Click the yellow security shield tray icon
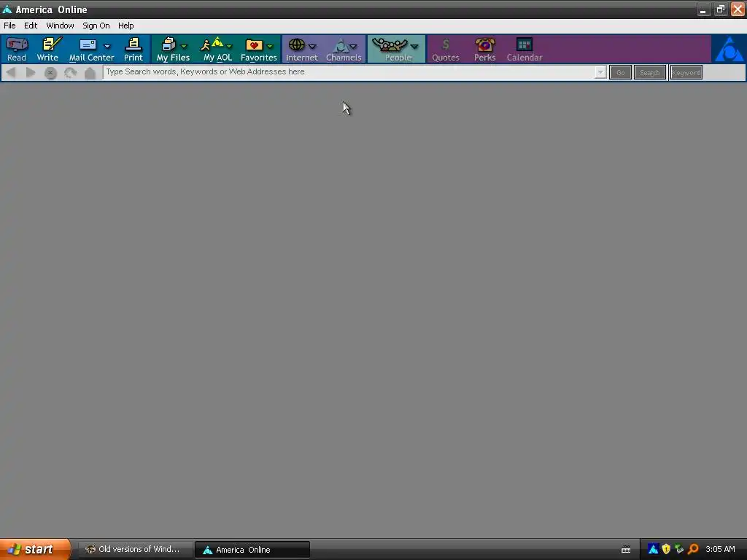Screen dimensions: 747x560 [666, 549]
